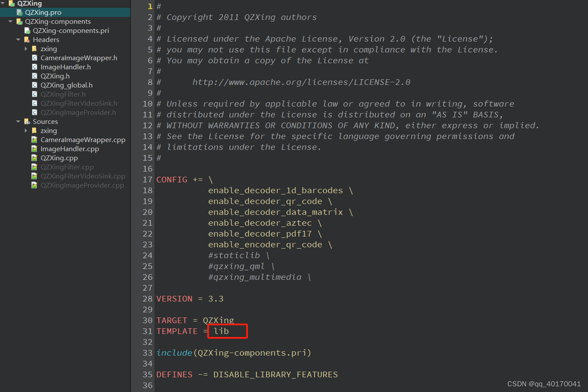Click the lib value on the TEMPLATE line
This screenshot has width=588, height=392.
tap(221, 331)
